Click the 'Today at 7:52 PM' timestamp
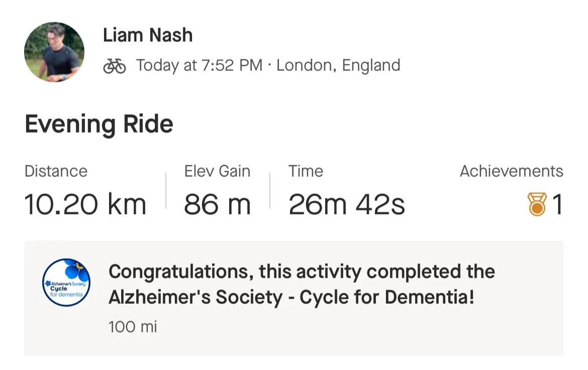Viewport: 588px width, 370px height. [x=199, y=65]
